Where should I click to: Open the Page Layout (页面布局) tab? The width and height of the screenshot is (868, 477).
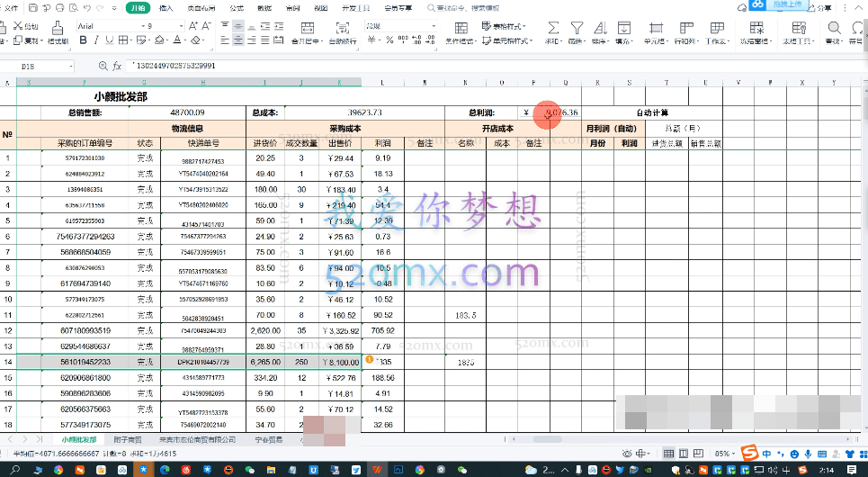[201, 8]
